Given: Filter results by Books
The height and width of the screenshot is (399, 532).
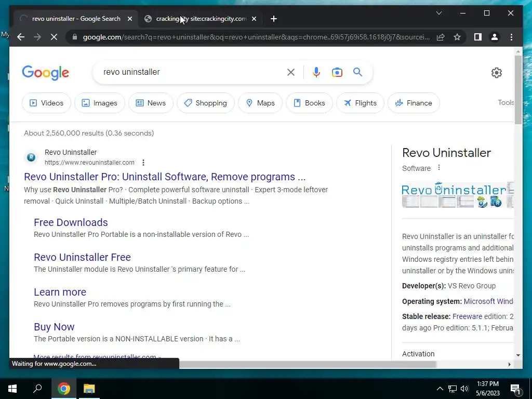Looking at the screenshot, I should pyautogui.click(x=309, y=103).
